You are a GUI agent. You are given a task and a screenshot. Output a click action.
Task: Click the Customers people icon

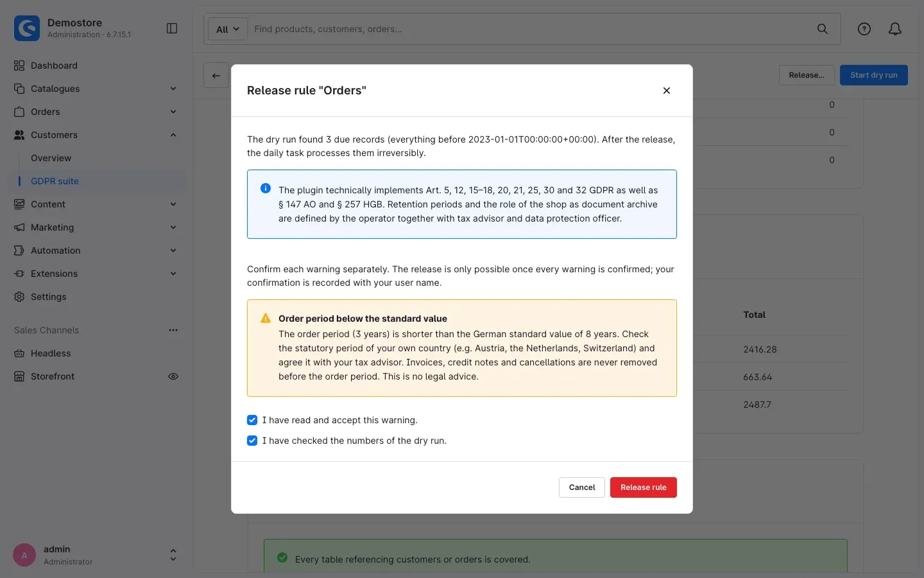pyautogui.click(x=19, y=135)
